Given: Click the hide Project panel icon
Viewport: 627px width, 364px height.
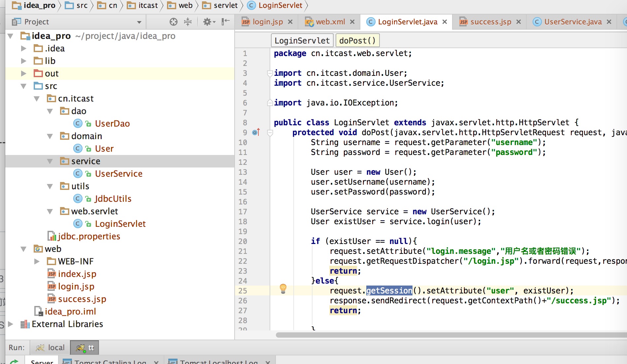Looking at the screenshot, I should tap(226, 22).
